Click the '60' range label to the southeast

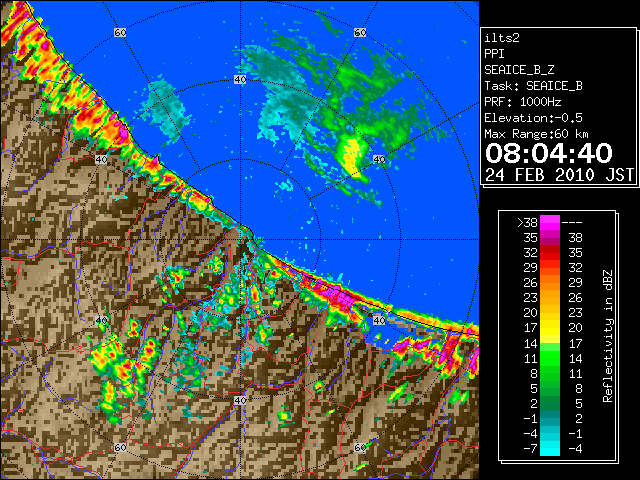click(x=360, y=448)
